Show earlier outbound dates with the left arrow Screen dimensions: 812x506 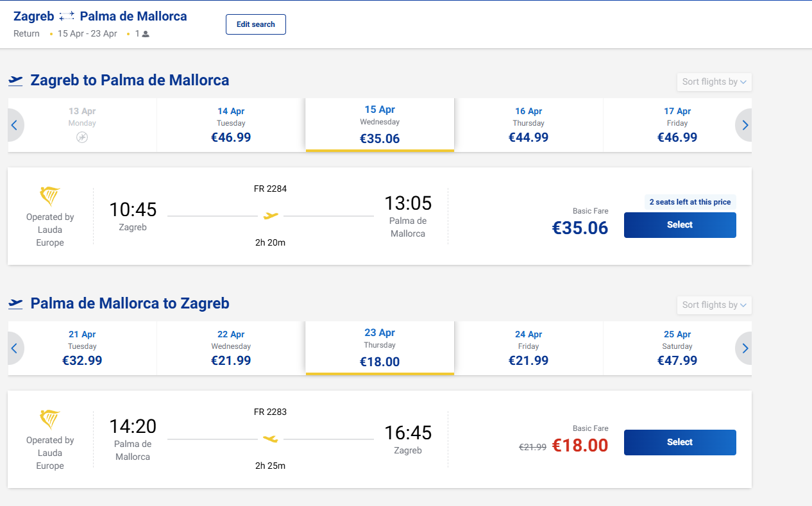(14, 125)
